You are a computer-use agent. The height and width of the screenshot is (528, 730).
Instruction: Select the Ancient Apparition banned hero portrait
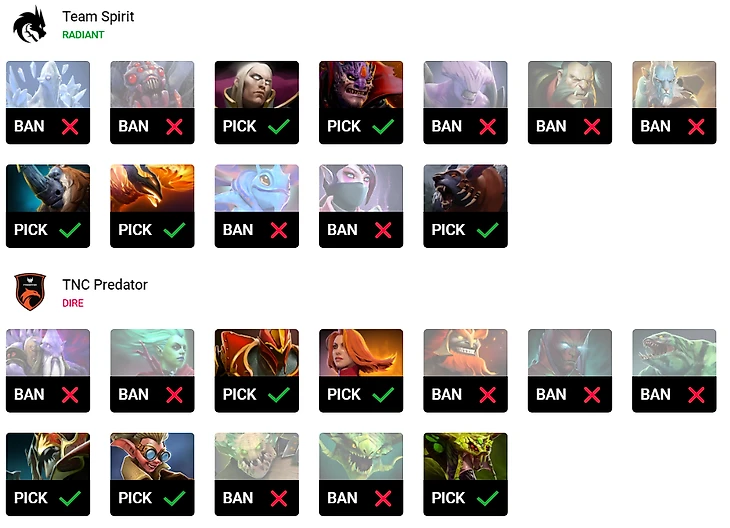coord(48,85)
